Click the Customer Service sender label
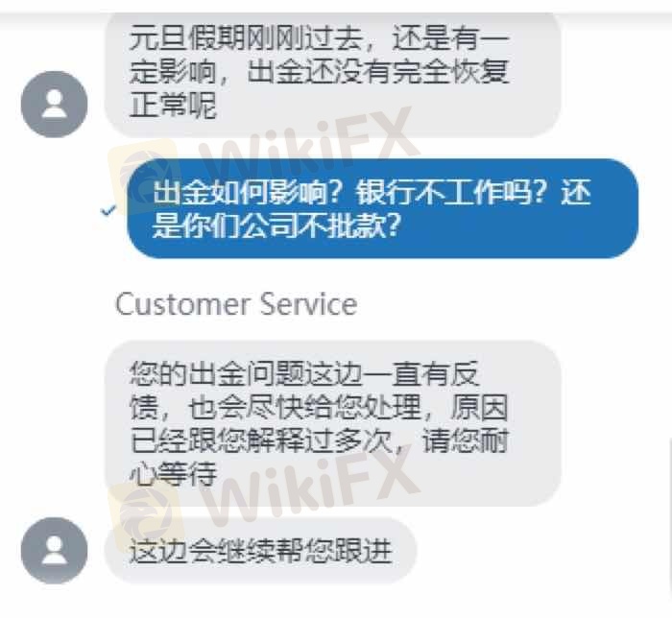 236,304
